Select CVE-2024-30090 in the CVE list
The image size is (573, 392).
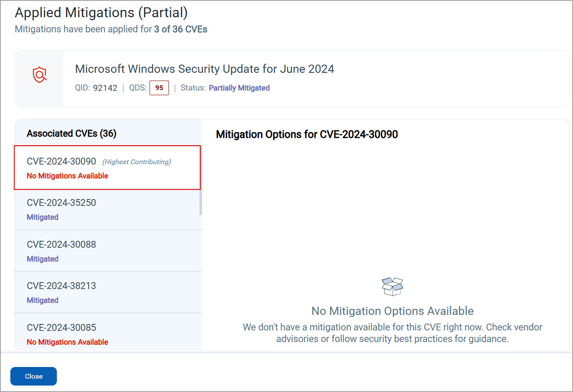click(107, 168)
